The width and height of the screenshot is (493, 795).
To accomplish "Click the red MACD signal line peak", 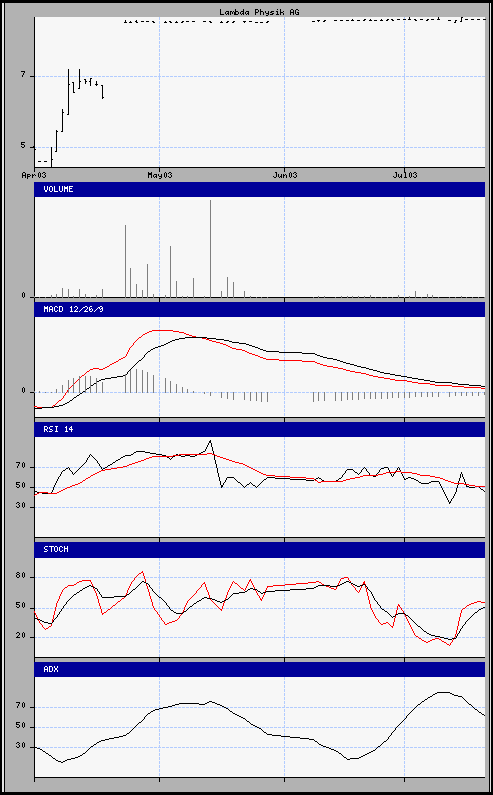I will click(x=159, y=330).
